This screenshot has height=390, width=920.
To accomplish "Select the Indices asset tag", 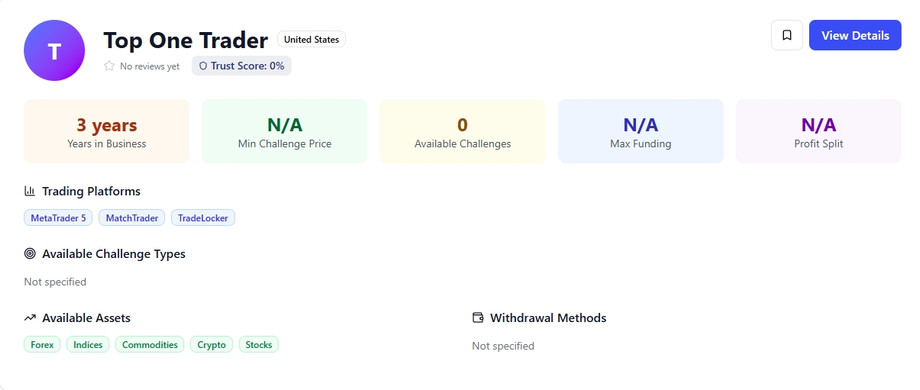I will coord(88,345).
